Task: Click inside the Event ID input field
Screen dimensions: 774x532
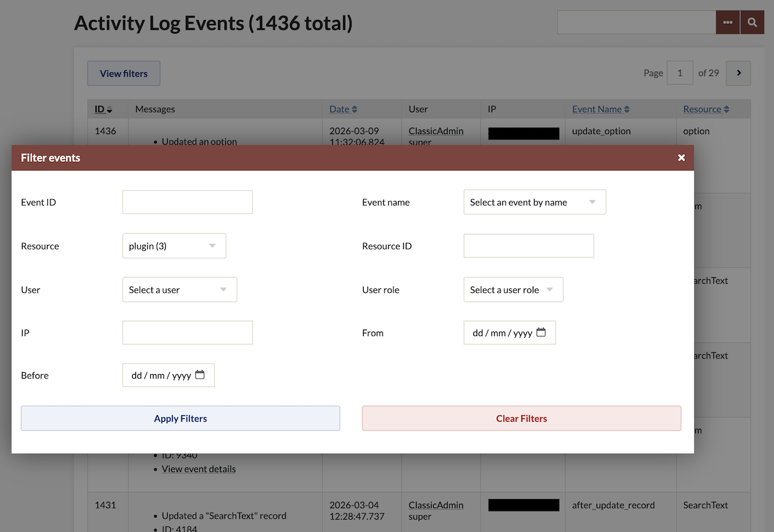Action: 187,202
